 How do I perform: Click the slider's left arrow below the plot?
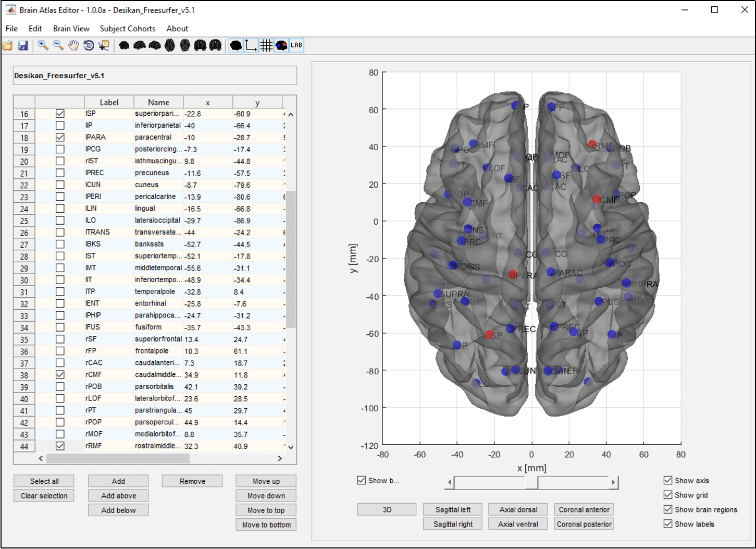click(x=450, y=482)
